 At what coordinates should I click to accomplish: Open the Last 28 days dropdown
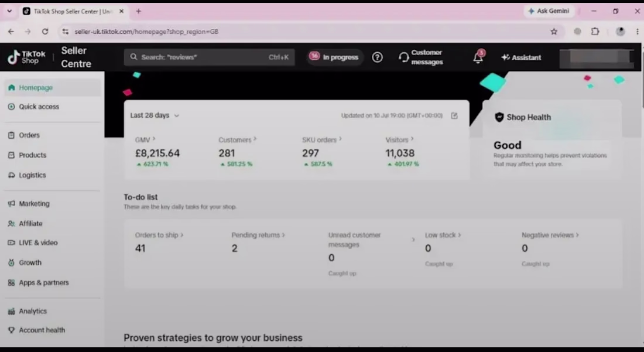click(x=155, y=115)
